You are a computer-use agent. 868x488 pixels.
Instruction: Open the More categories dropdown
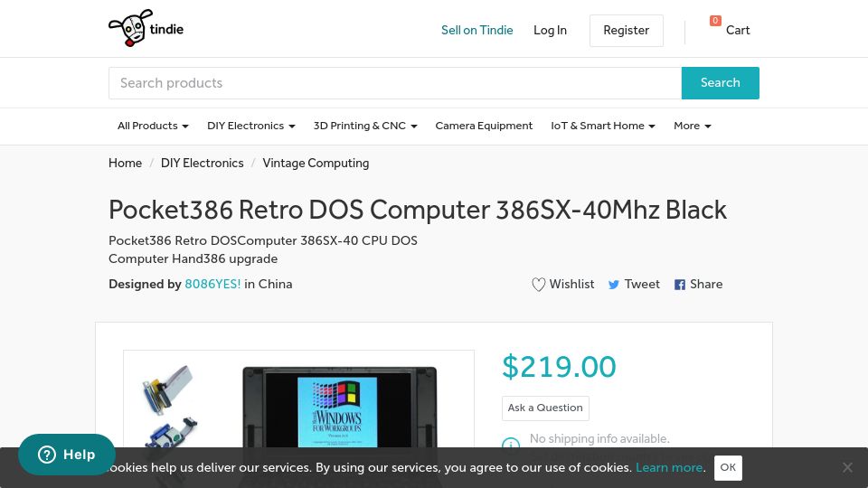(x=692, y=126)
